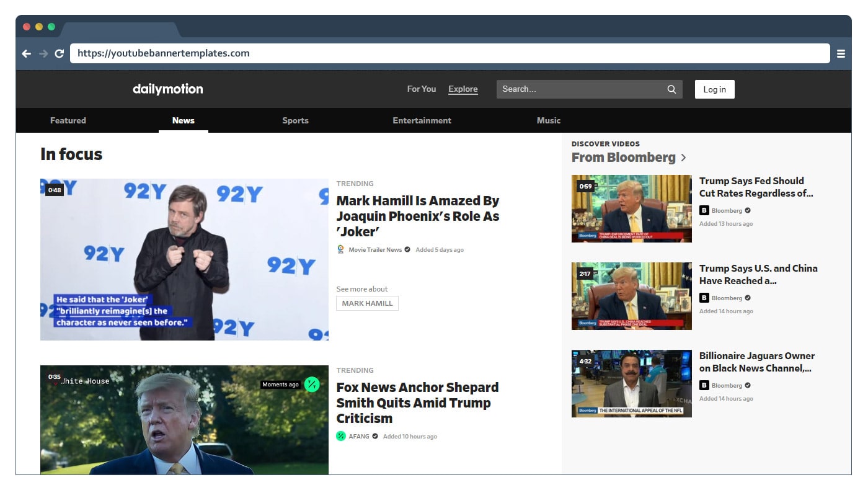Click the DISCOVER VIDEOS label
This screenshot has width=868, height=490.
coord(606,143)
